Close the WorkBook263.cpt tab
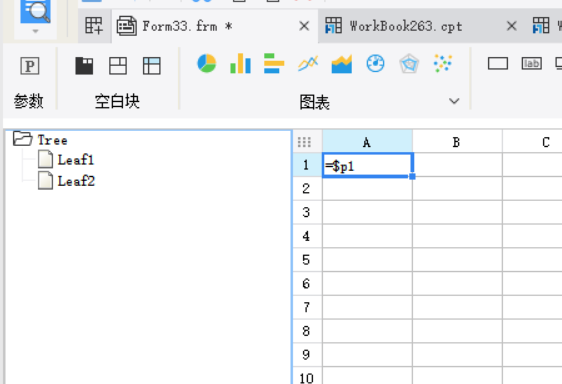The image size is (562, 384). coord(511,26)
